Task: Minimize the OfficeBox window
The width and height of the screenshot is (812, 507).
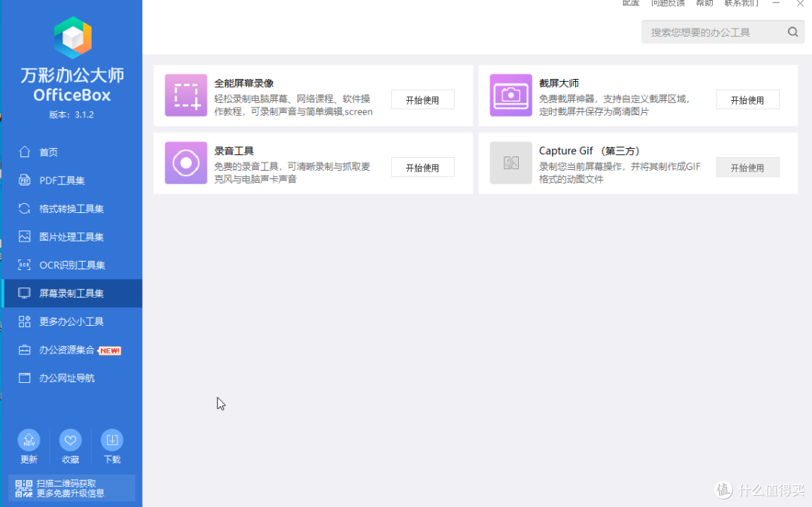Action: tap(776, 3)
